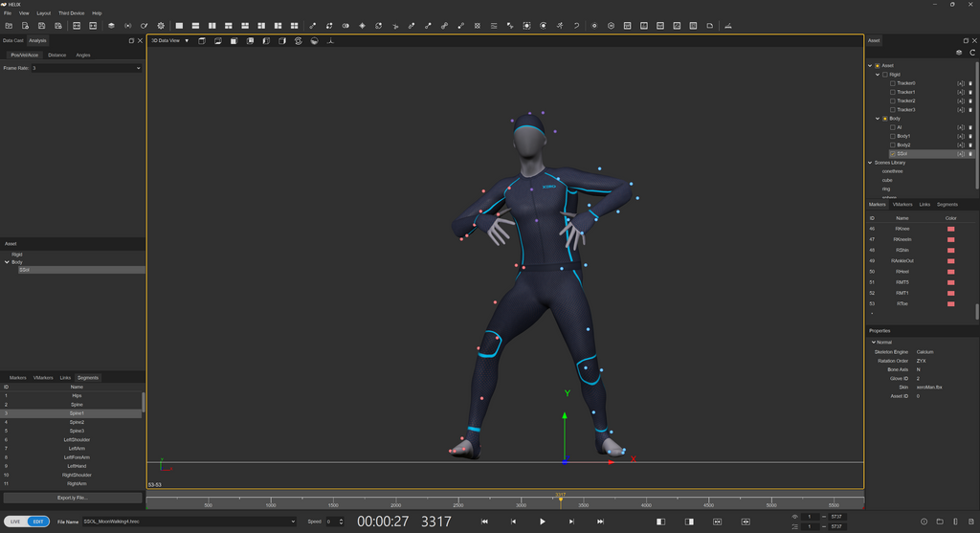
Task: Click the curved undo arrow icon in the toolbar
Action: click(x=576, y=26)
